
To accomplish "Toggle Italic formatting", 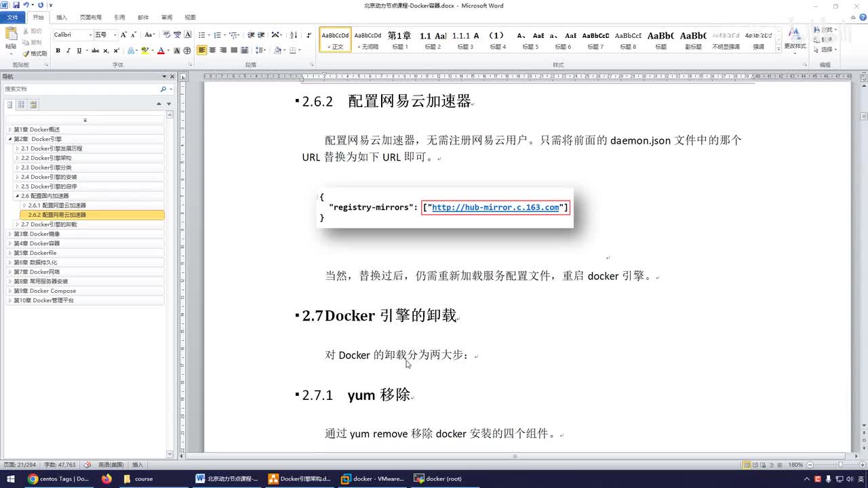I will (x=68, y=50).
